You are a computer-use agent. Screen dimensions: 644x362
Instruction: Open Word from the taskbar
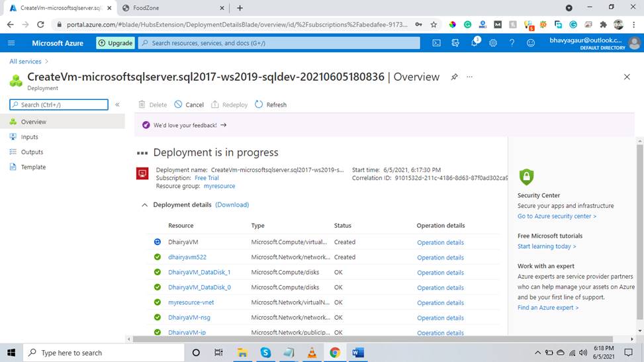357,353
